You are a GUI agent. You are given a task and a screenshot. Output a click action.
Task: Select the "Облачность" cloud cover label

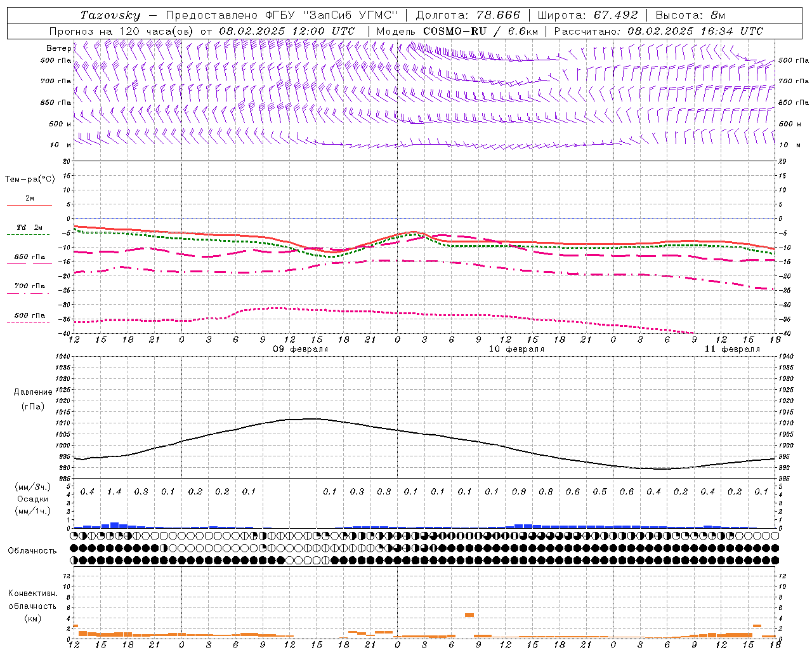tap(32, 550)
